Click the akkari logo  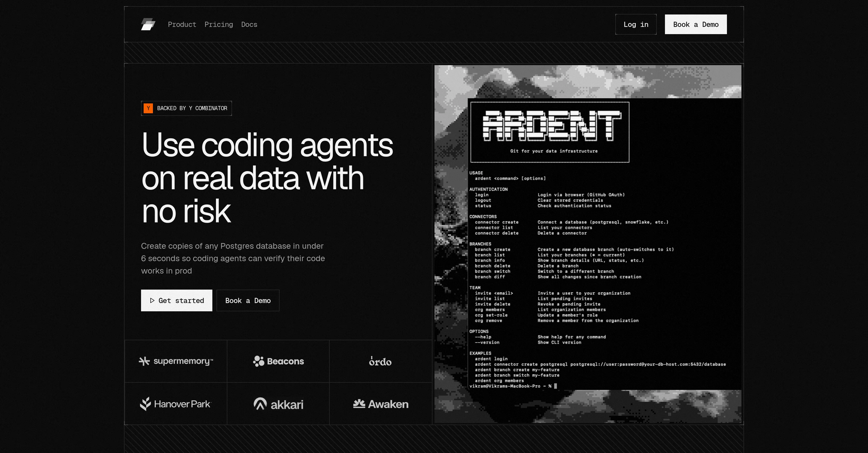pyautogui.click(x=278, y=404)
